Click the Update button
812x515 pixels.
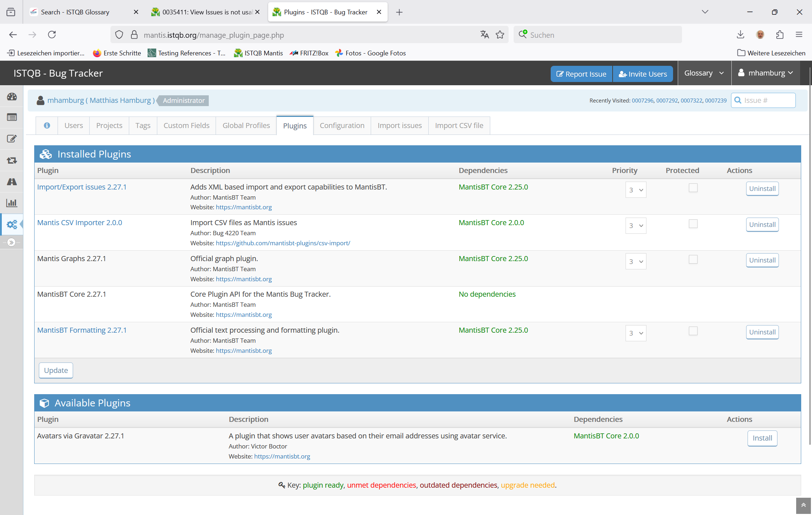56,370
